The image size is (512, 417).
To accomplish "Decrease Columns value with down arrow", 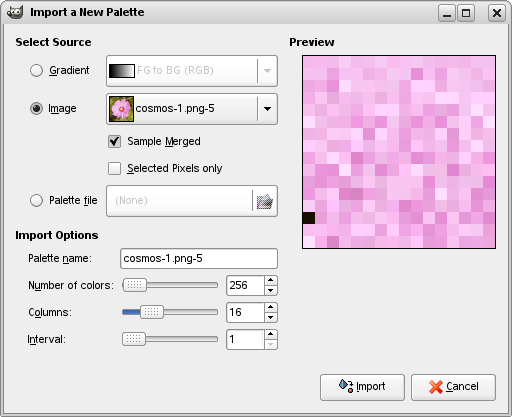I will (271, 317).
